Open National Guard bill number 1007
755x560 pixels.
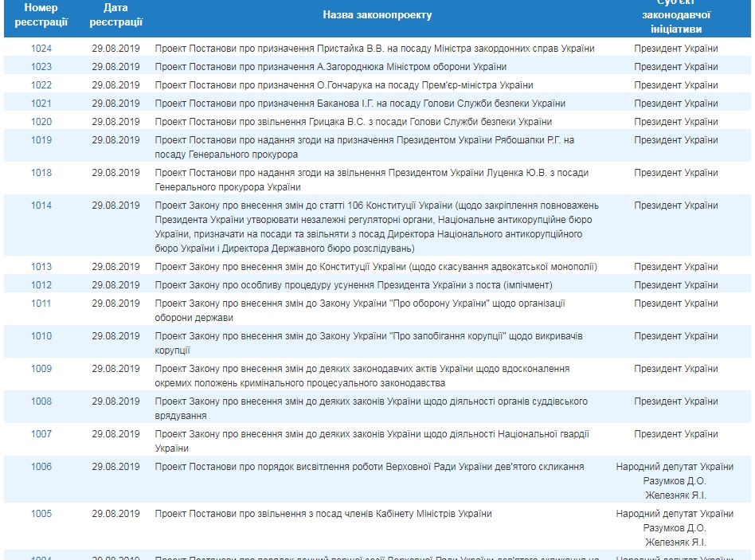click(x=41, y=434)
